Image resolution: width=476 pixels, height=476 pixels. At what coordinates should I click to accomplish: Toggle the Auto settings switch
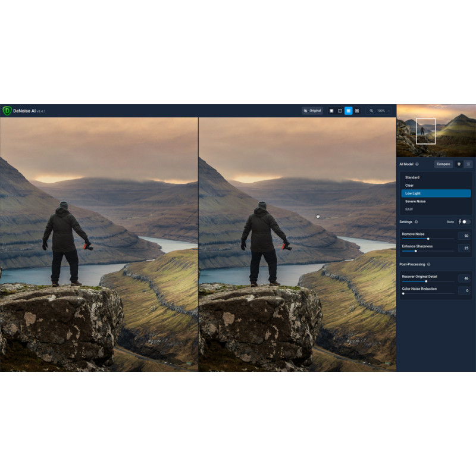click(x=466, y=222)
